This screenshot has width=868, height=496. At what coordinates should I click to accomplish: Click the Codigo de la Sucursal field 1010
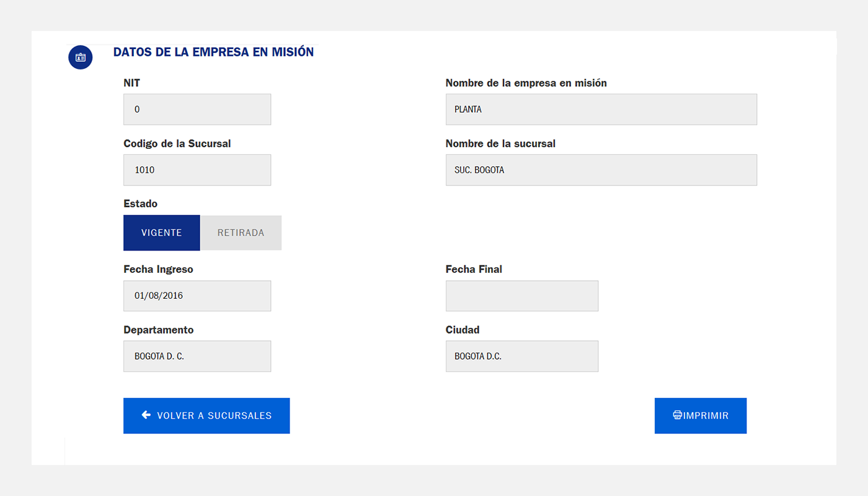click(x=197, y=170)
